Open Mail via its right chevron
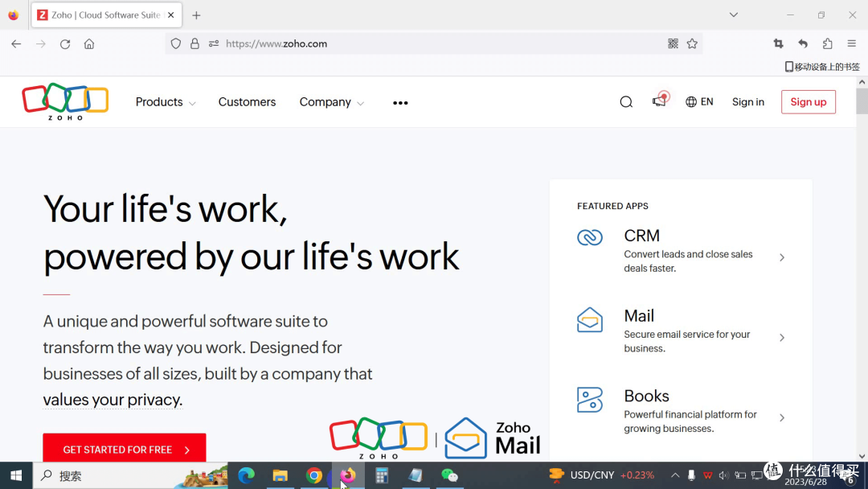Viewport: 868px width, 489px height. 782,338
